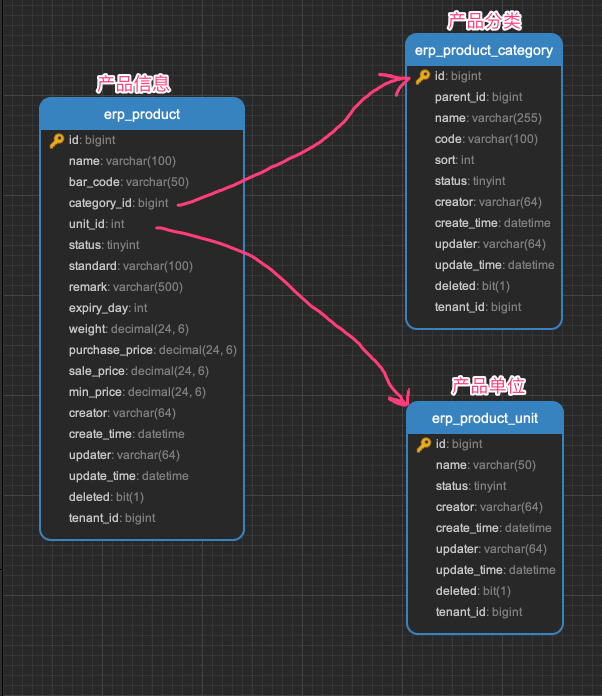This screenshot has height=696, width=602.
Task: Select the purchase_price decimal column
Action: [x=152, y=350]
